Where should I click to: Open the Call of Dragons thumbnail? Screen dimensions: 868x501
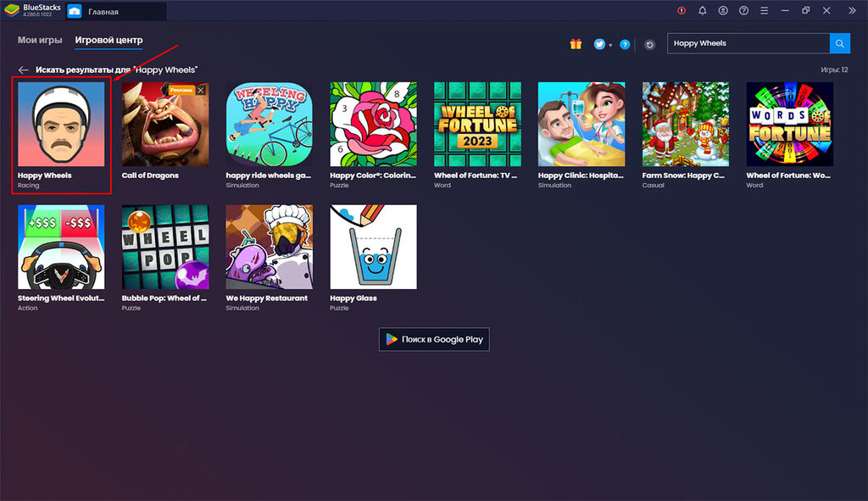(165, 124)
